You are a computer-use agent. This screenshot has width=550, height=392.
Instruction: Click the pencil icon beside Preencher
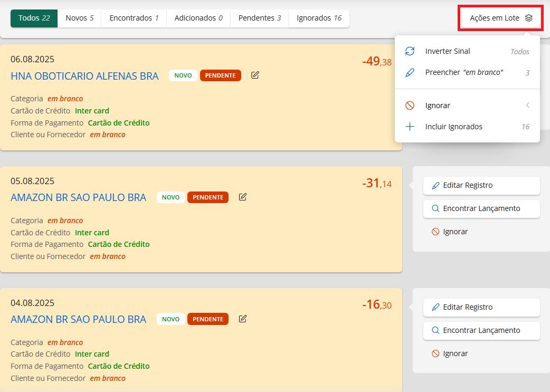pos(410,73)
